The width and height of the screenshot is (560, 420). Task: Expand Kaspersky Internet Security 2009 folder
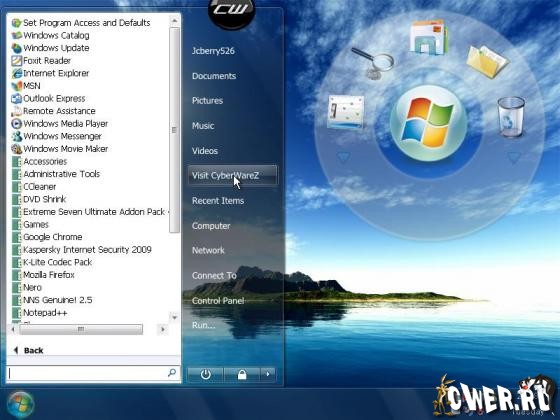coord(81,250)
